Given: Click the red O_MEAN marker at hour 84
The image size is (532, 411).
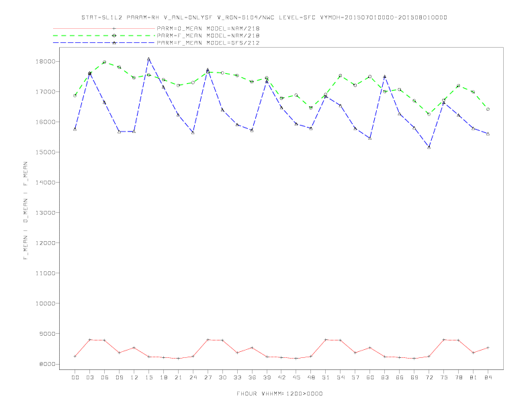Looking at the screenshot, I should 488,348.
